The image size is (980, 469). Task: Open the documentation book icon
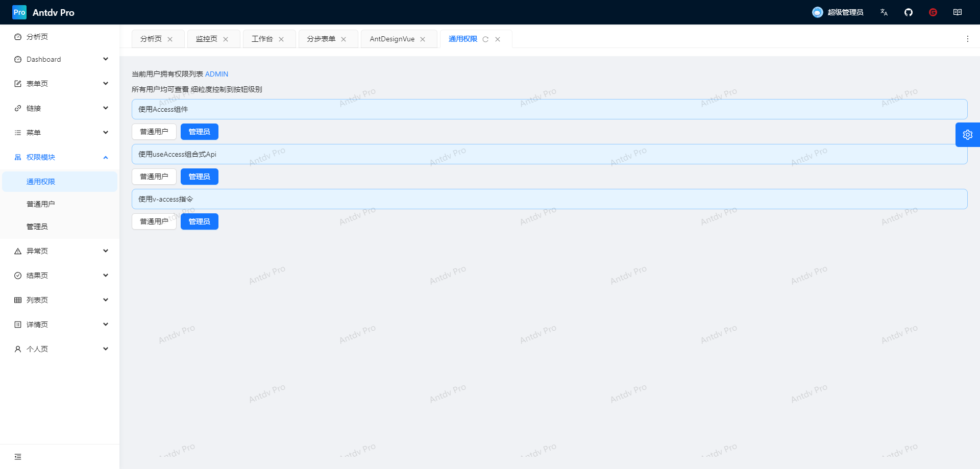pyautogui.click(x=958, y=12)
